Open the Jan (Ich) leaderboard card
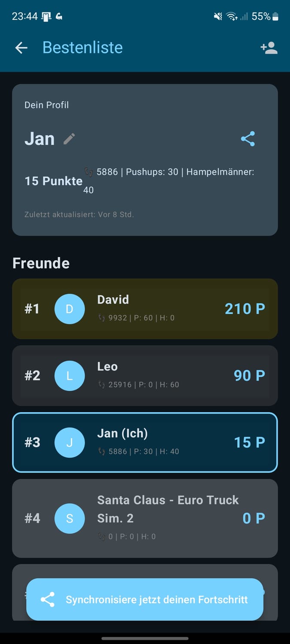290x644 pixels. tap(145, 443)
